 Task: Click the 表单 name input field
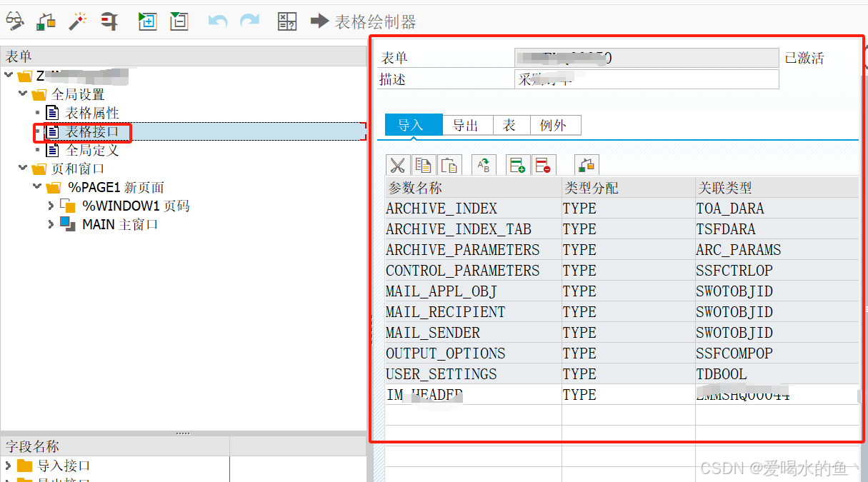coord(647,58)
